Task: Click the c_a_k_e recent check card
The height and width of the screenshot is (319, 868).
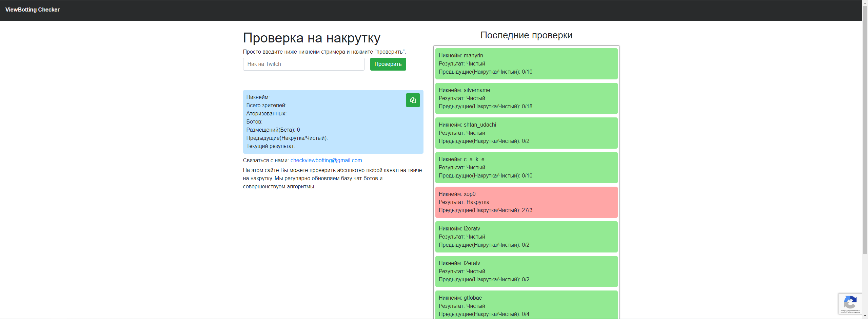Action: point(526,168)
